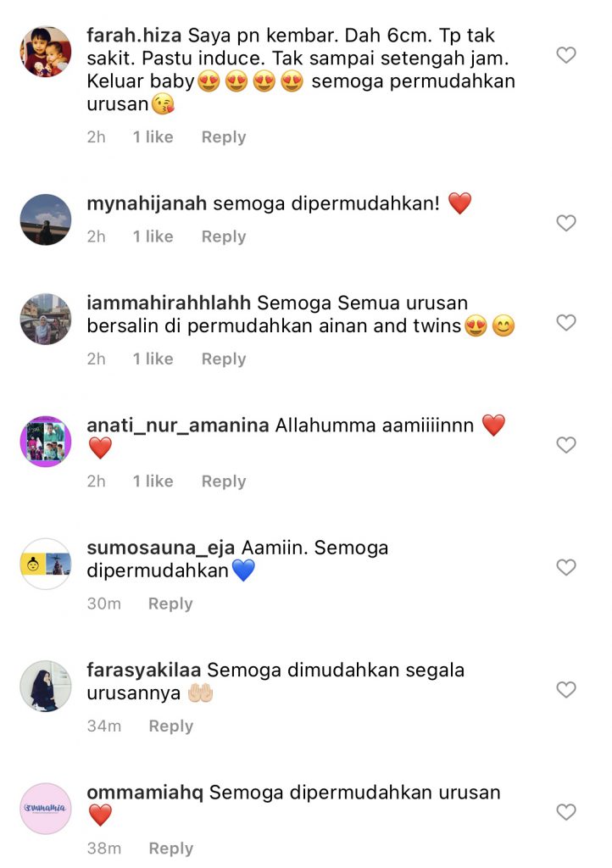Tap the heart next to farasyakilaa's comment
Viewport: 612px width, 868px height.
[566, 689]
